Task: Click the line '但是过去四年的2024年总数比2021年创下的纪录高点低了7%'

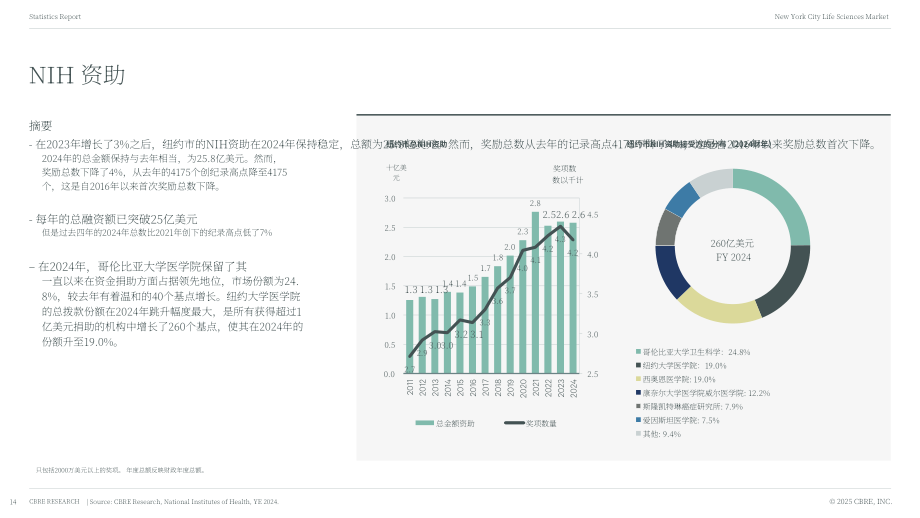Action: [157, 233]
